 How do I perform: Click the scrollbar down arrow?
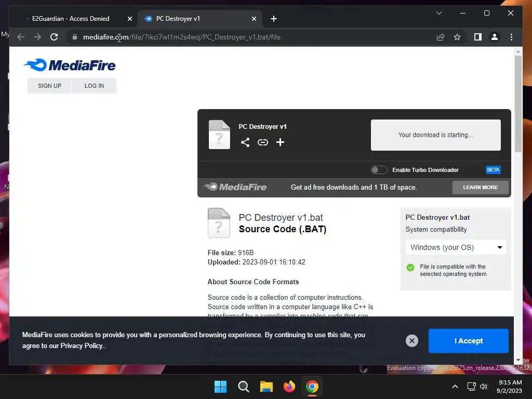[518, 360]
